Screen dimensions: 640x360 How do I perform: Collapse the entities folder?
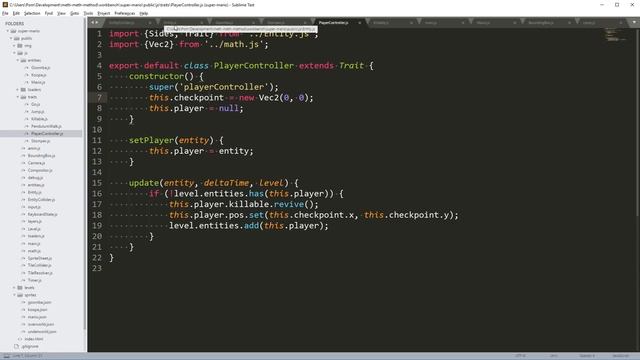click(18, 60)
